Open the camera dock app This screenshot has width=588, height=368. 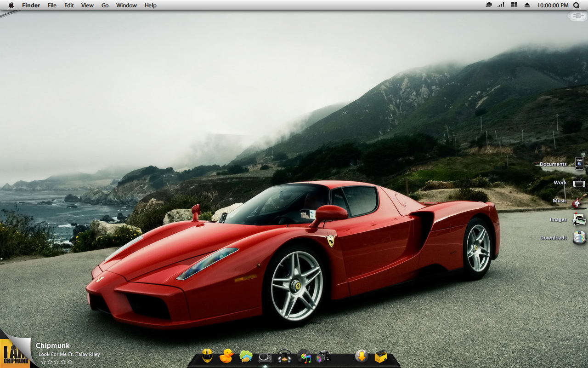[323, 356]
